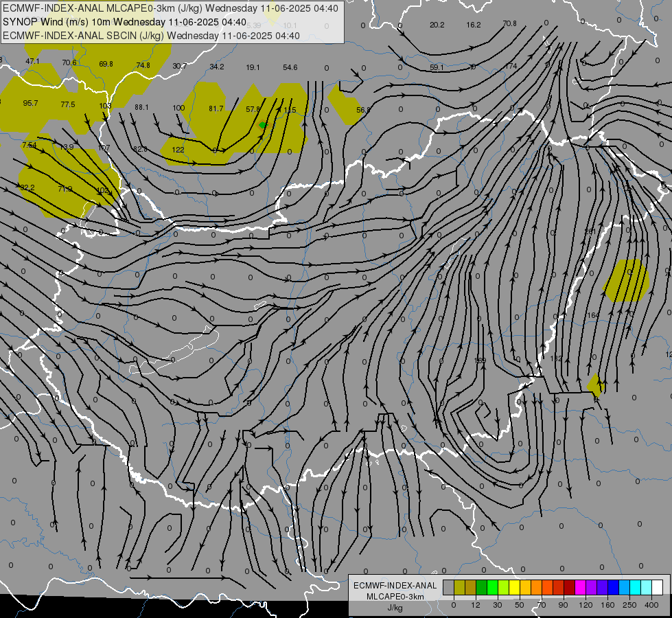Click the legend tick label 12

[475, 605]
